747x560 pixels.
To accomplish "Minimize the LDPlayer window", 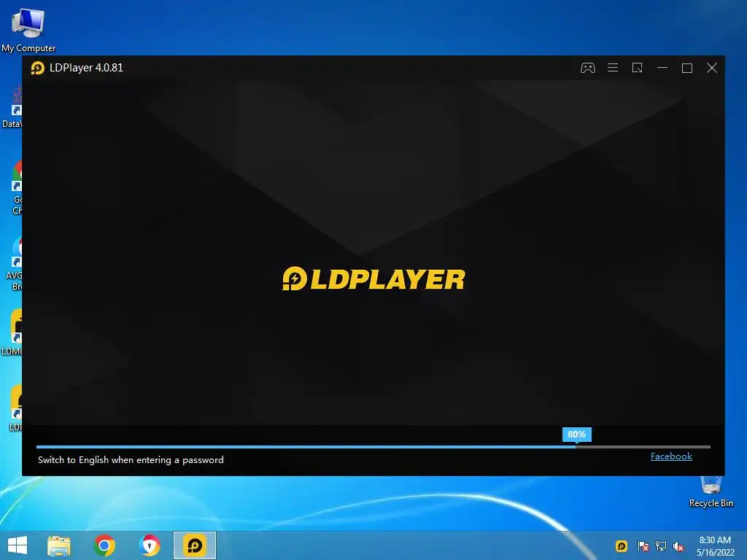I will point(662,68).
